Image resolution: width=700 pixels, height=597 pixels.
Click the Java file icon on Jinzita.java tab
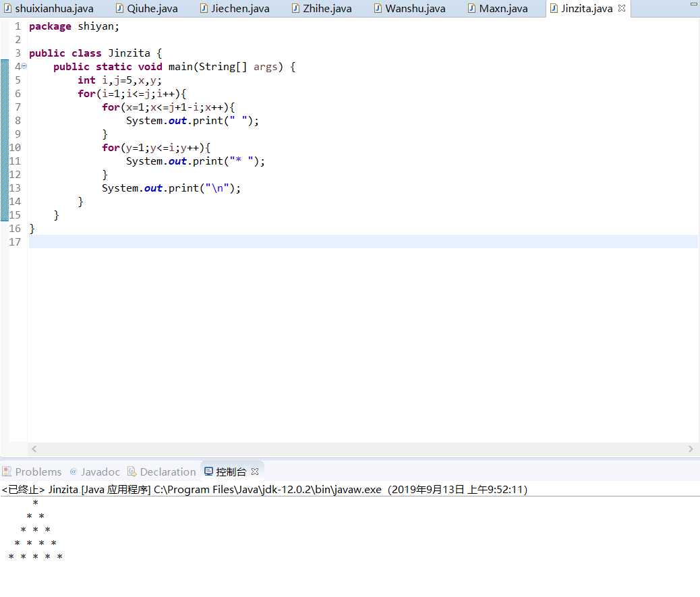(x=554, y=9)
